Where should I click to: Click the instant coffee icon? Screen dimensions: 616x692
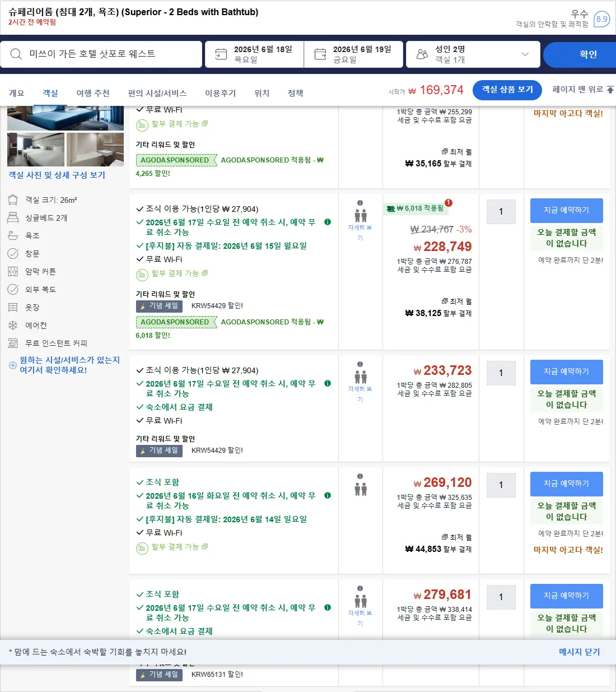point(13,343)
